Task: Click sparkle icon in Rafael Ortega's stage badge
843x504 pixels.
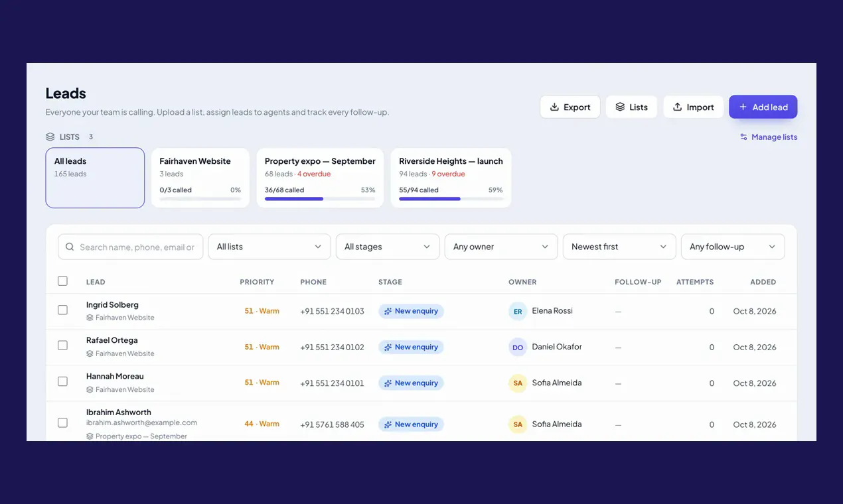Action: click(x=388, y=347)
